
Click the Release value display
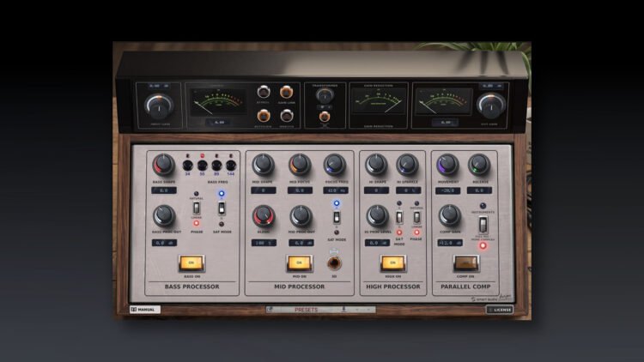(x=479, y=190)
